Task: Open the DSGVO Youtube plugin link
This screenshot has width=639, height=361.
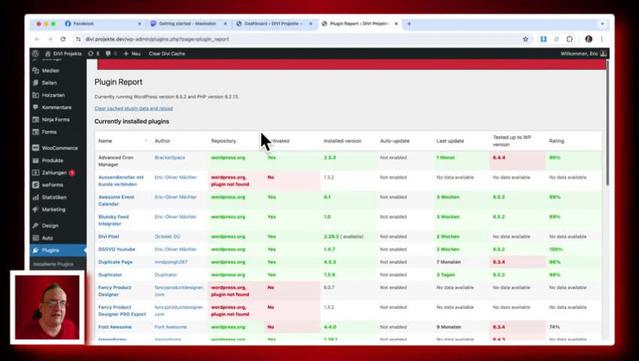Action: tap(117, 249)
